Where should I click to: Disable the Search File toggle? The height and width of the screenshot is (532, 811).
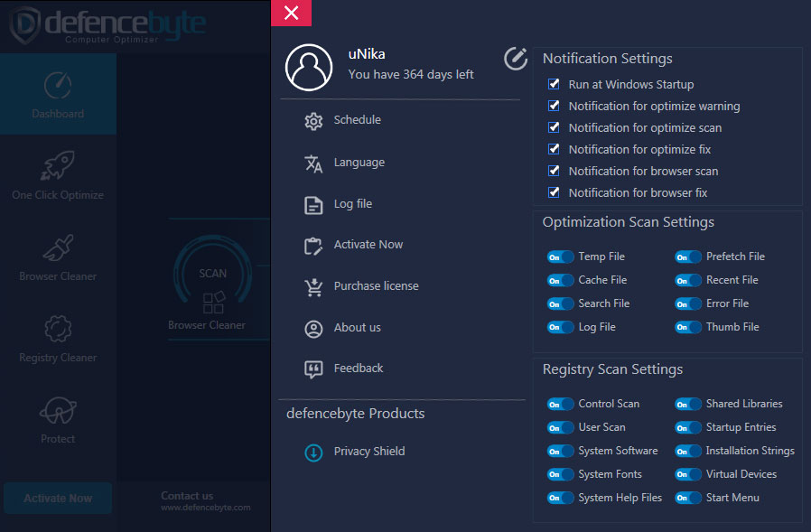tap(560, 303)
